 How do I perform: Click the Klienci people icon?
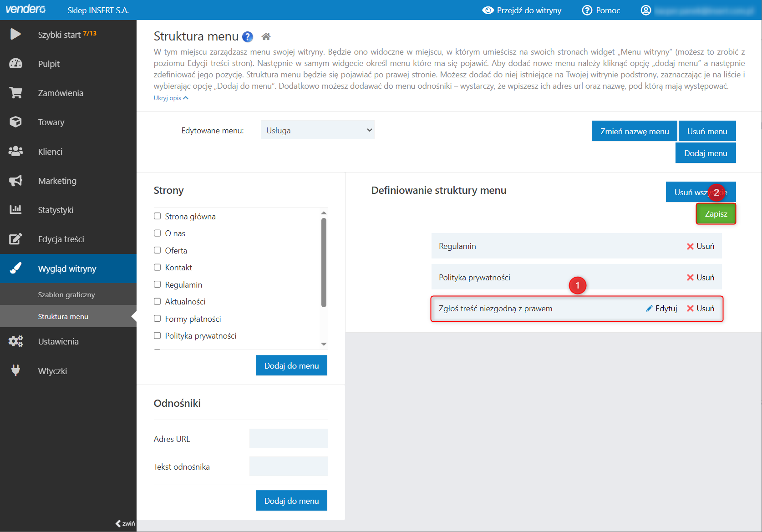point(15,151)
